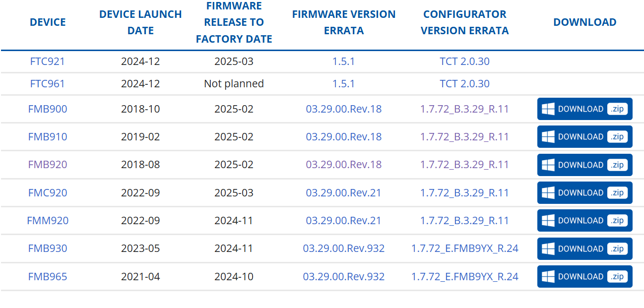Download the FMM920 configurator zip

[x=585, y=221]
